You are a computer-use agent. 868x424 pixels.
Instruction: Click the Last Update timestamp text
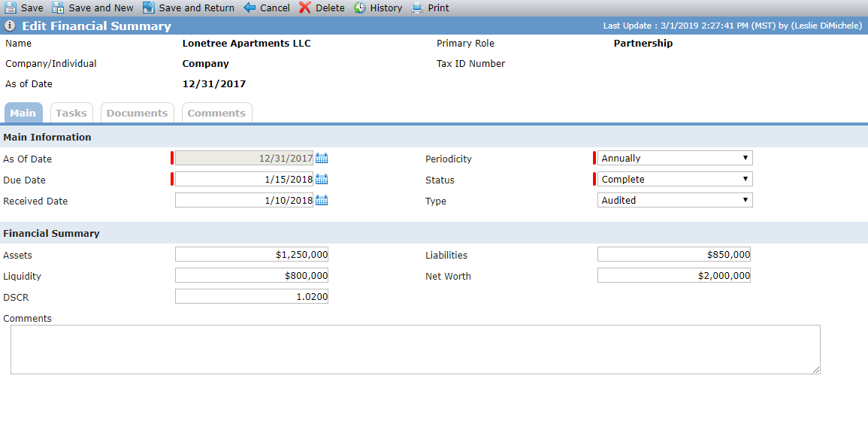point(733,26)
